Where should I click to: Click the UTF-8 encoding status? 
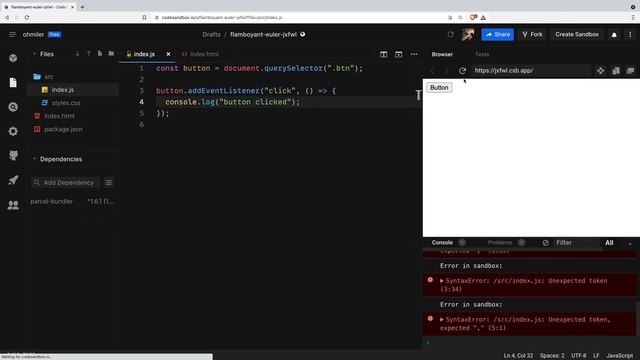point(578,356)
